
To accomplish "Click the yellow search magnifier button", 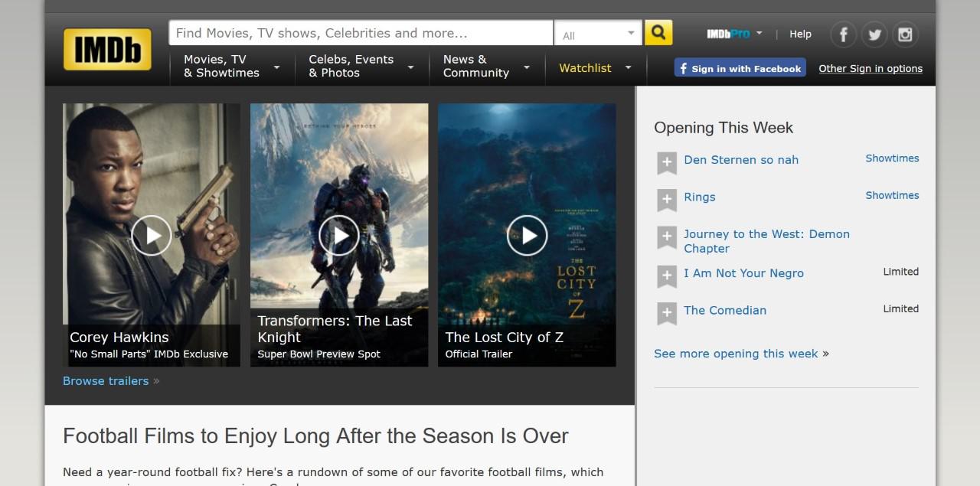I will pos(658,33).
